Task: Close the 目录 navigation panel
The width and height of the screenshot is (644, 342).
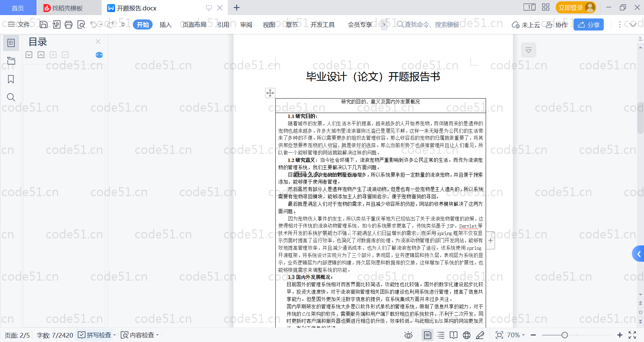Action: [x=98, y=41]
